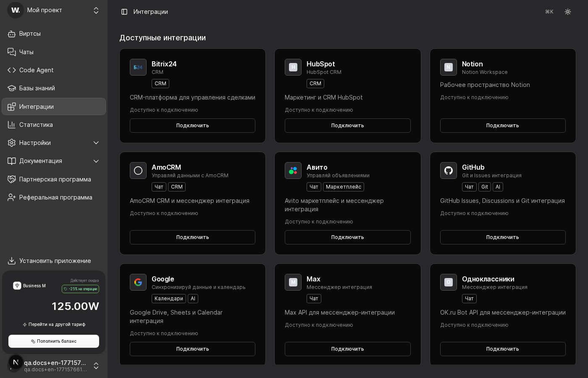Click the AmoCRM integration icon
Viewport: 588px width, 378px height.
[138, 171]
